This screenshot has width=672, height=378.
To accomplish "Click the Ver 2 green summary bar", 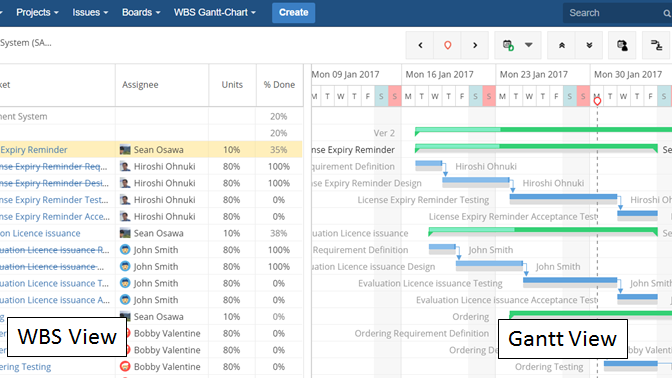I will [x=543, y=130].
